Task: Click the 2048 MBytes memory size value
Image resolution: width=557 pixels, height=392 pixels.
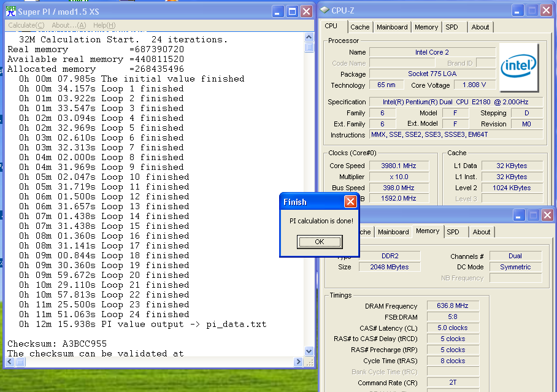Action: pos(390,267)
